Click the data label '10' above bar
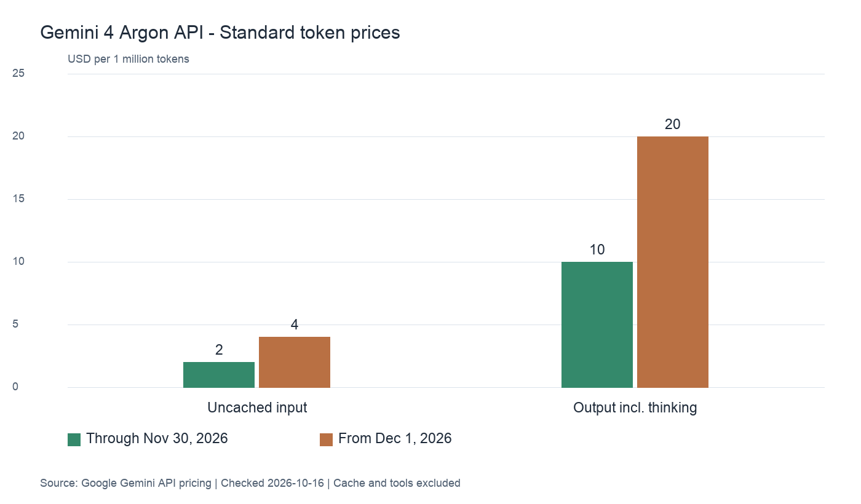 point(597,250)
